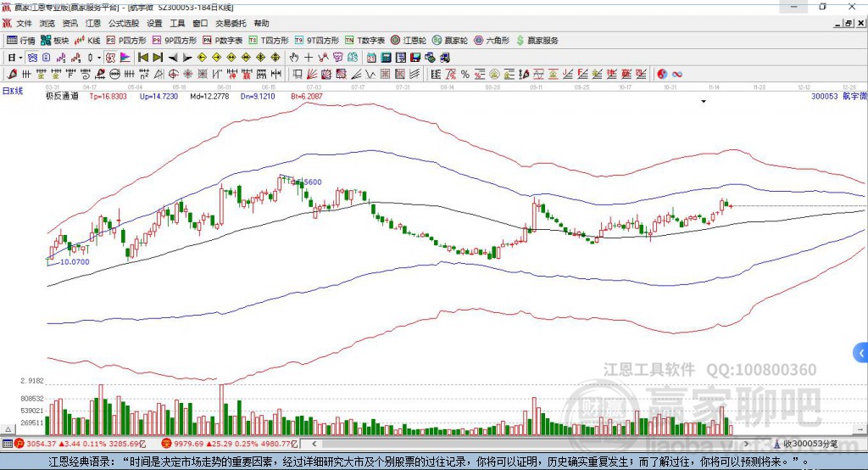Click the percent symbol tool icon

point(465,75)
